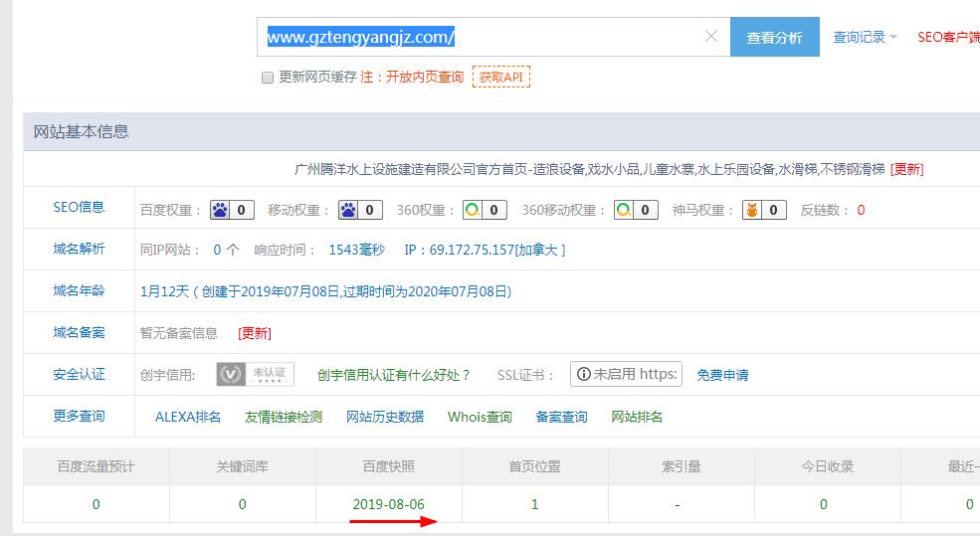Click the 今日收录 value 0
This screenshot has height=536, width=980.
[x=824, y=504]
